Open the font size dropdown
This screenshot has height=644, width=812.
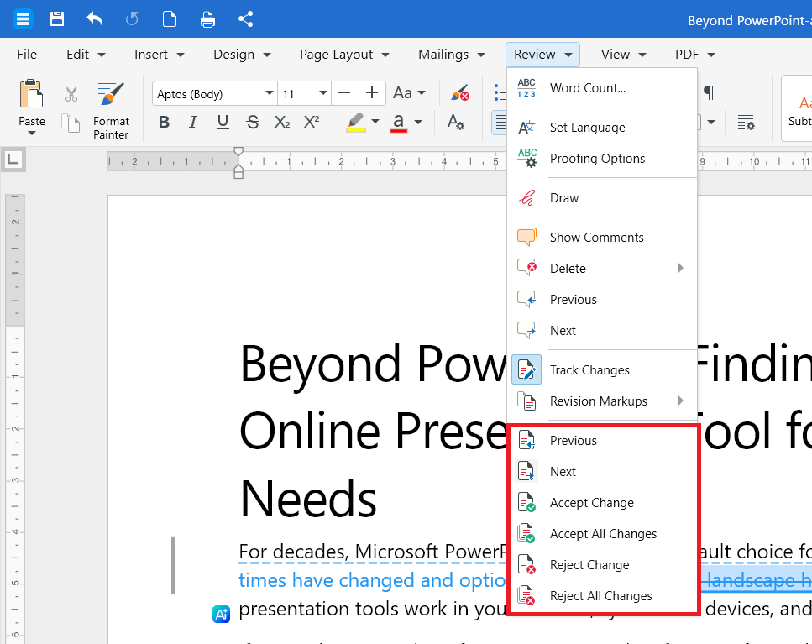coord(322,93)
